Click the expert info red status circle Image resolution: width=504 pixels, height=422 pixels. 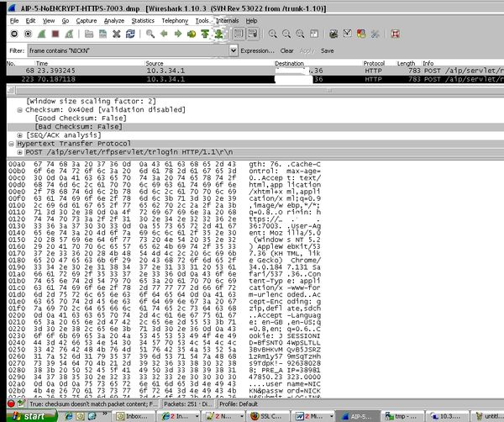pyautogui.click(x=11, y=404)
